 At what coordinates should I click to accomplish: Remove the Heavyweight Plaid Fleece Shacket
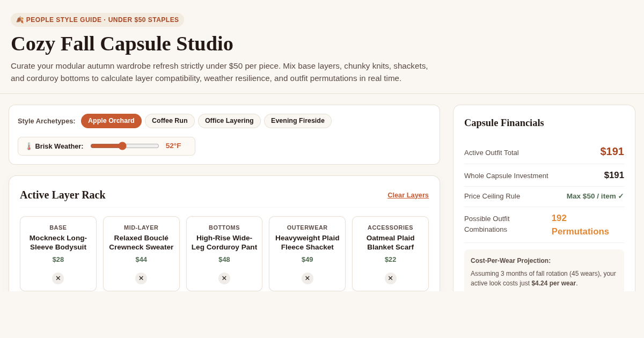point(308,278)
